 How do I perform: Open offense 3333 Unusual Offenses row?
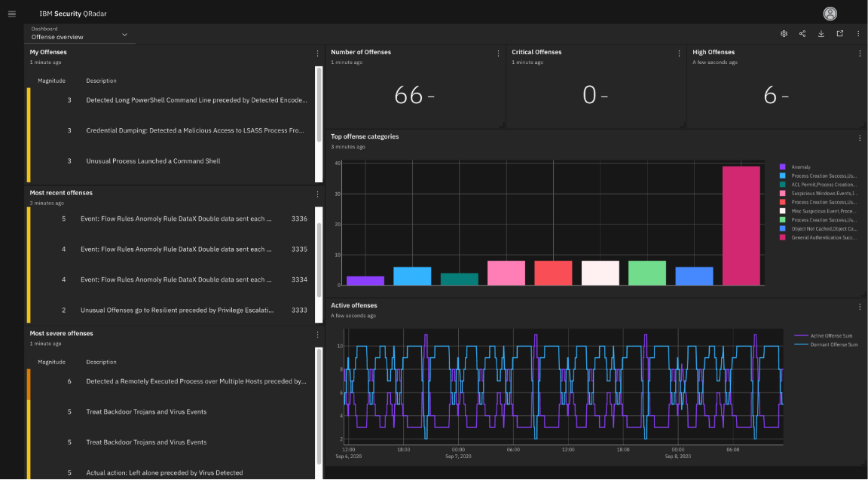pyautogui.click(x=177, y=310)
